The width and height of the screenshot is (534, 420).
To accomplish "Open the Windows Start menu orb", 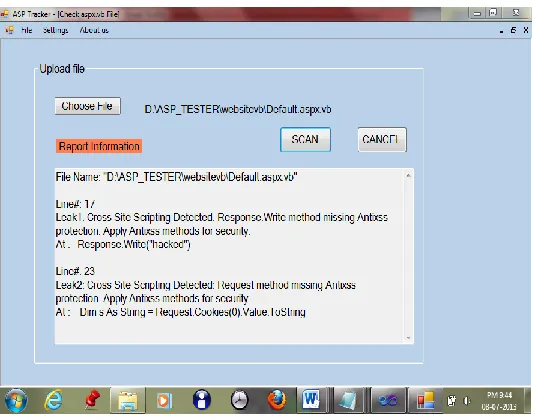I will pyautogui.click(x=15, y=400).
